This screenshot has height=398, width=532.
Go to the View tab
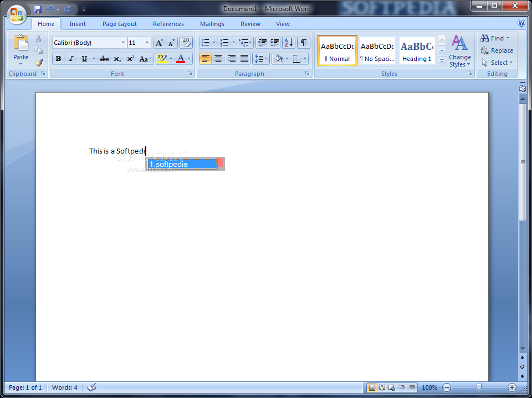[x=283, y=24]
